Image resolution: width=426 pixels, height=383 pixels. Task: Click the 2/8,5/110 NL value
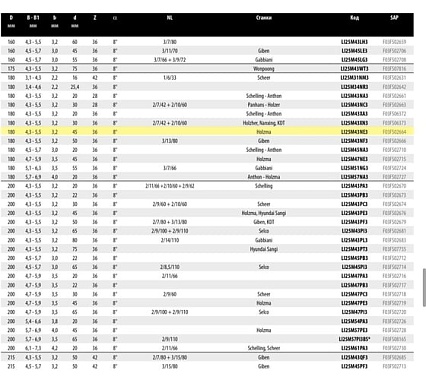(x=170, y=267)
